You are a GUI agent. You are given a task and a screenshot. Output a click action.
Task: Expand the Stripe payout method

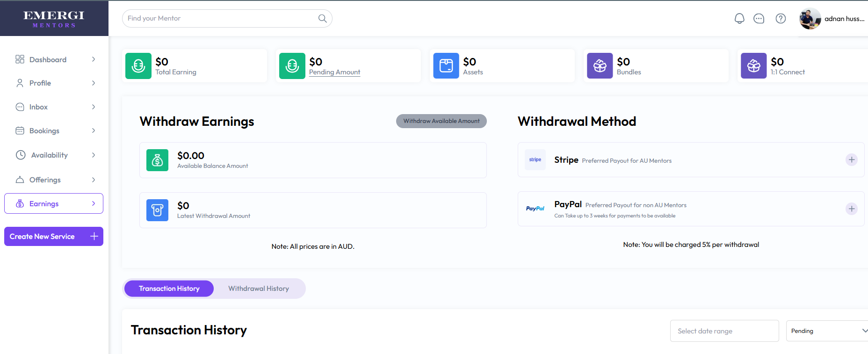pos(851,160)
